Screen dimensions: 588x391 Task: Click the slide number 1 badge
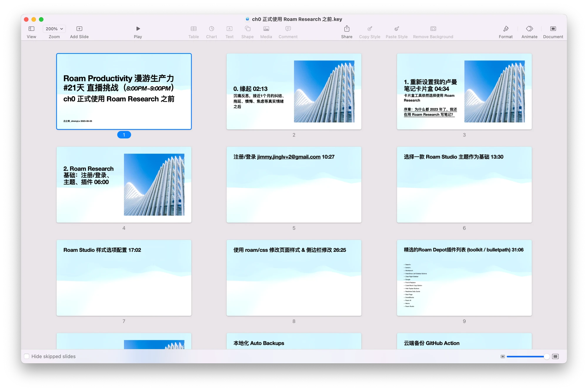coord(124,135)
